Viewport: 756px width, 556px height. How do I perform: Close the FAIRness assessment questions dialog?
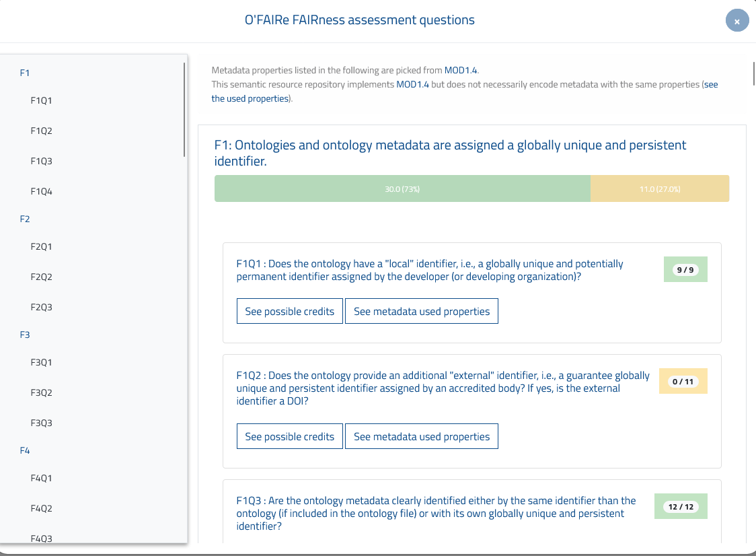[737, 21]
